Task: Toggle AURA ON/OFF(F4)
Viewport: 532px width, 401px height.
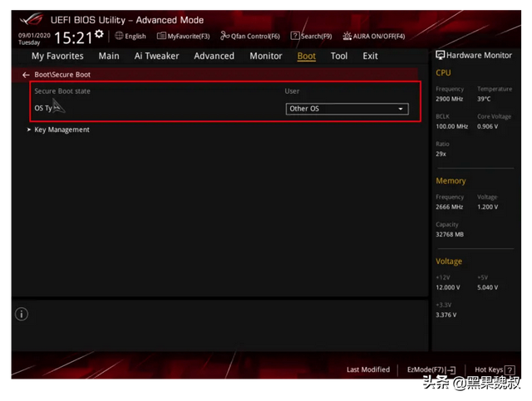Action: 373,36
